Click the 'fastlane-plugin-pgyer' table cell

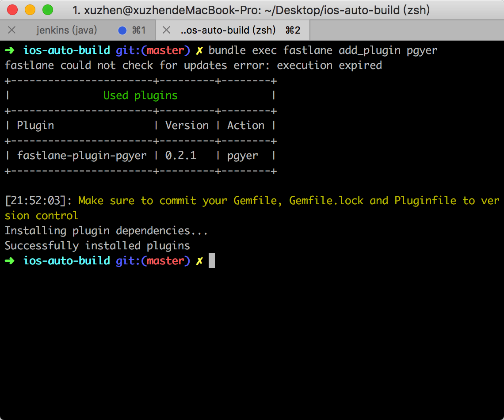pyautogui.click(x=82, y=156)
